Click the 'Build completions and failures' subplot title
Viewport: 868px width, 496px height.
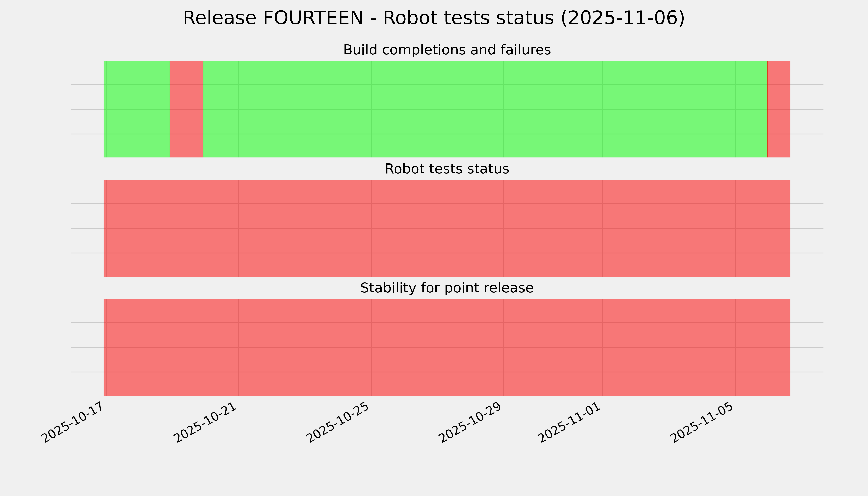447,50
